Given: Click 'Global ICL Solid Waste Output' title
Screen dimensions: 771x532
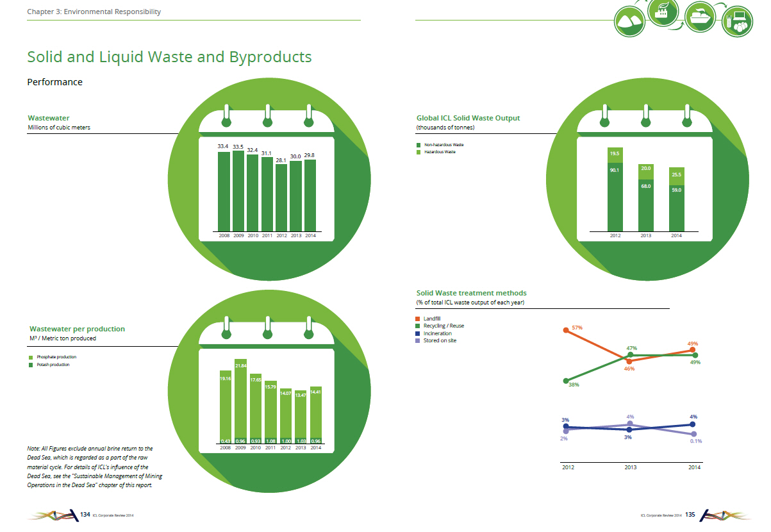Looking at the screenshot, I should pos(468,118).
